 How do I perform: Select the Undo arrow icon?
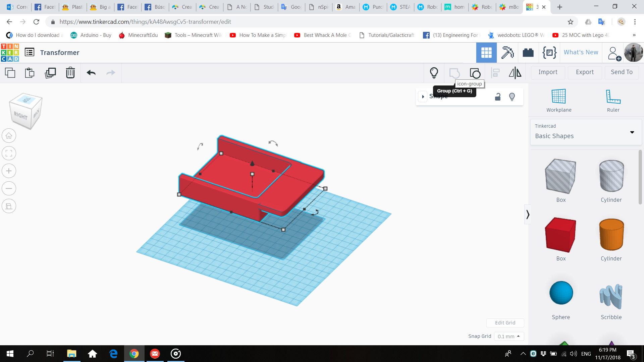[91, 72]
